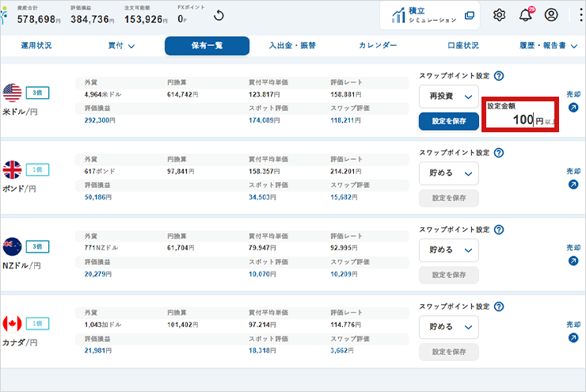Click the swap point help icon for カナダ/円

point(499,306)
